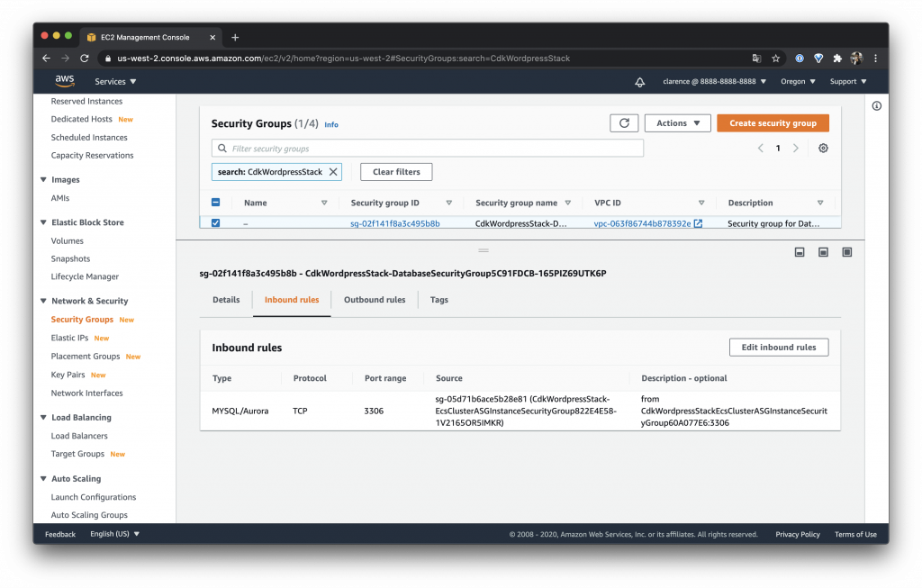
Task: Open a new browser tab
Action: point(235,37)
